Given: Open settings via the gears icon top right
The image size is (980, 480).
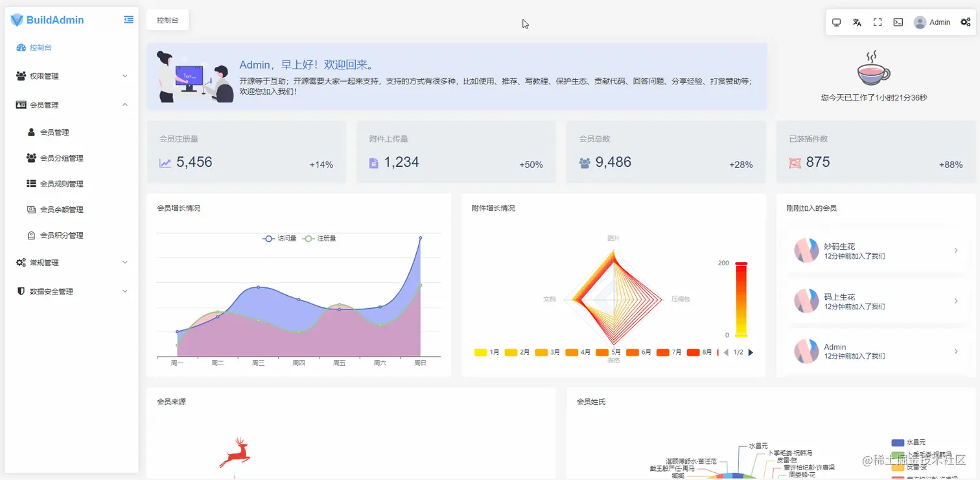Looking at the screenshot, I should point(965,21).
